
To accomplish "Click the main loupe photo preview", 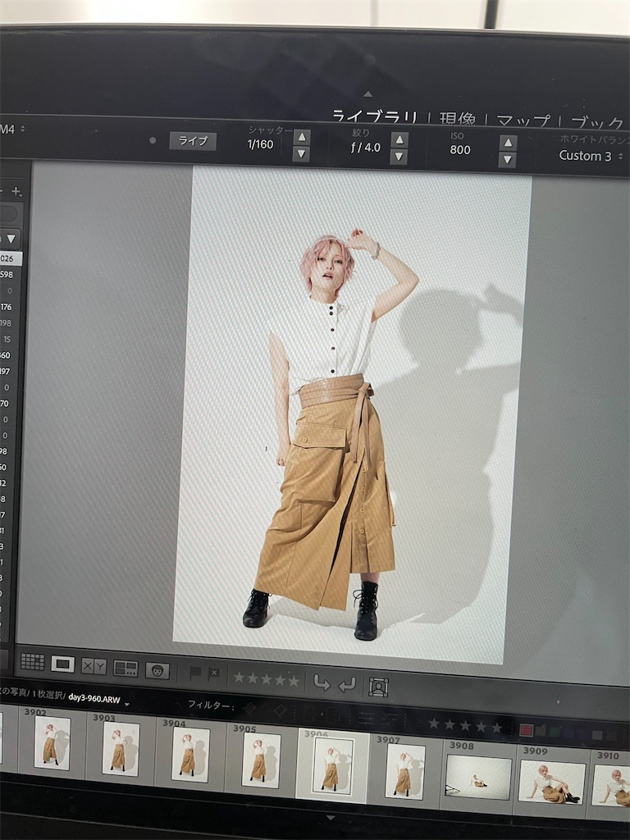I will pos(352,415).
